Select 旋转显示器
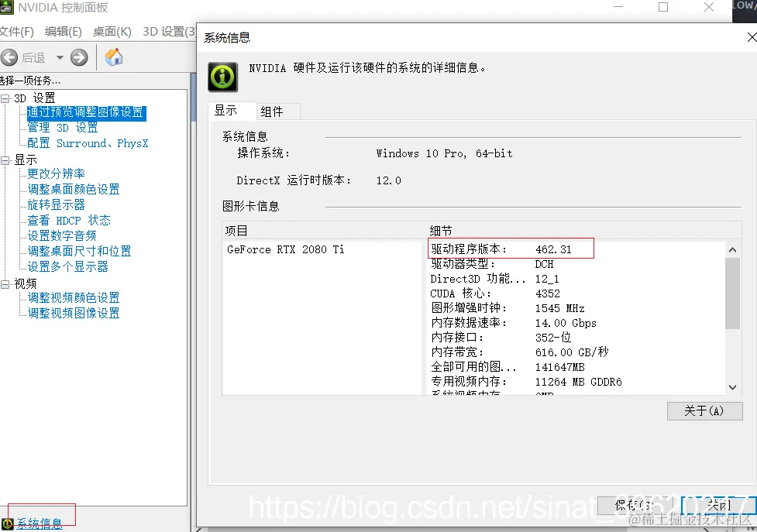Image resolution: width=757 pixels, height=532 pixels. (x=56, y=204)
